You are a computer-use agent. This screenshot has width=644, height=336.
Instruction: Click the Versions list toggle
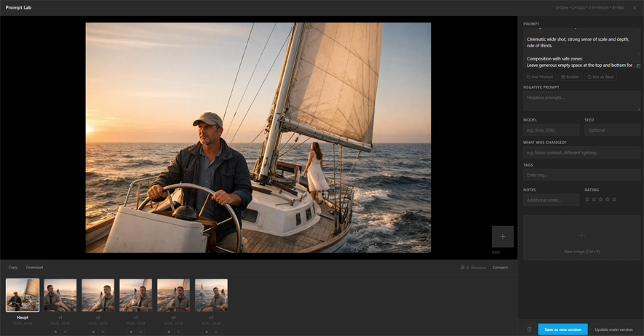[474, 268]
